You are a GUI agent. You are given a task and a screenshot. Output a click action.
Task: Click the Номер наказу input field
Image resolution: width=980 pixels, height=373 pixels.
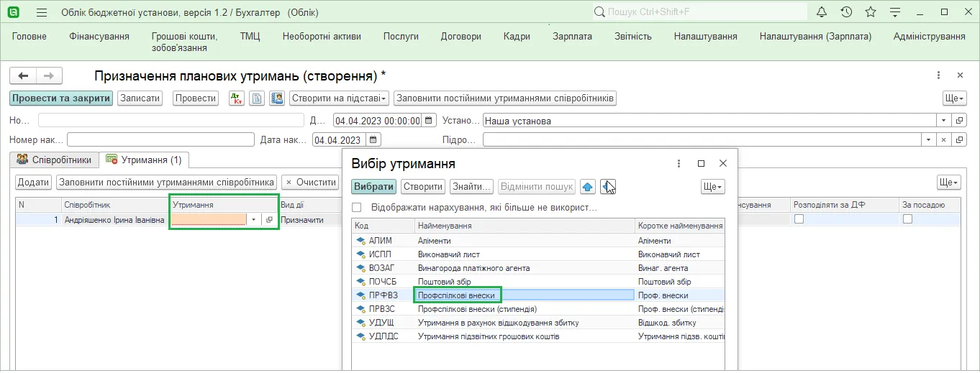pos(160,139)
